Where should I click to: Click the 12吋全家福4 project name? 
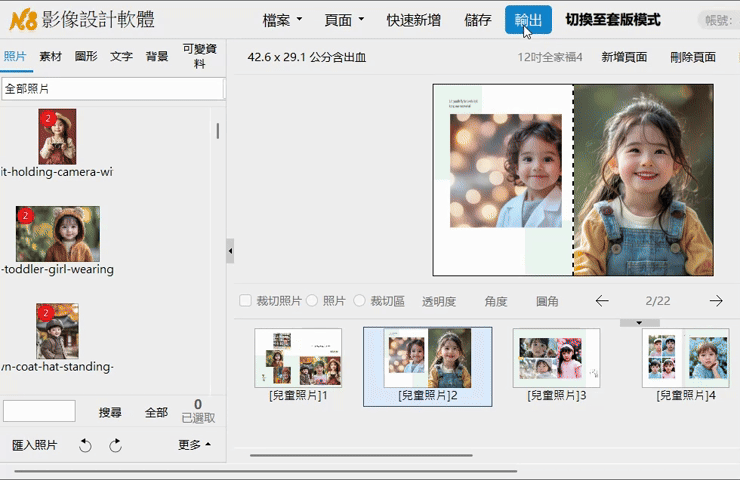click(x=550, y=57)
